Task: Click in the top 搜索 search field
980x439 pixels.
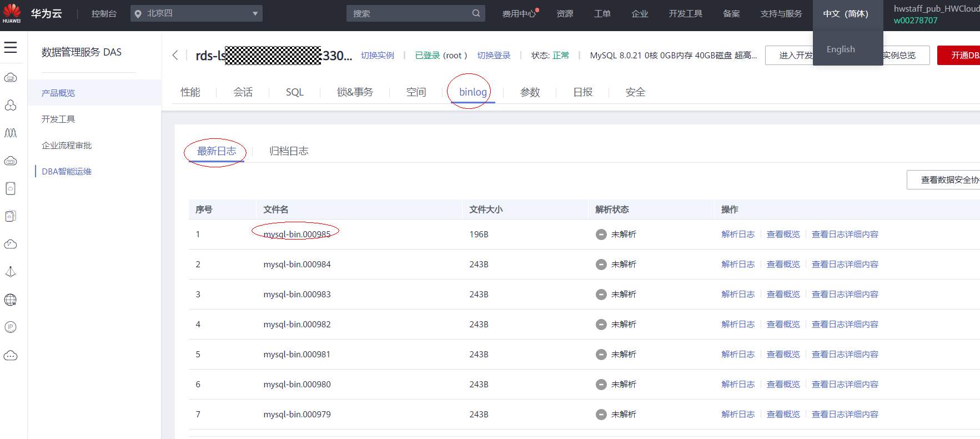Action: [x=411, y=13]
